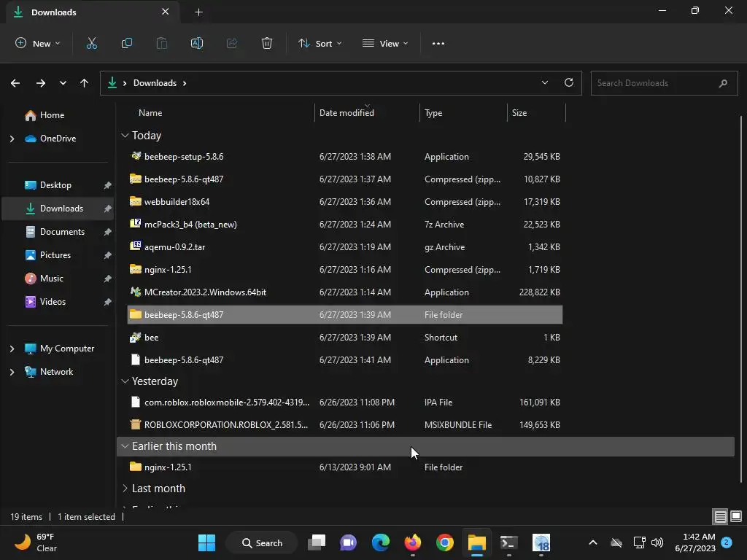The width and height of the screenshot is (747, 560).
Task: Click taskbar Search box
Action: (x=262, y=542)
